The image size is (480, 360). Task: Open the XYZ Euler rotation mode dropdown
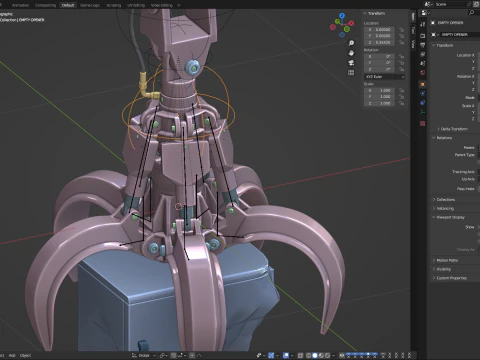coord(385,77)
